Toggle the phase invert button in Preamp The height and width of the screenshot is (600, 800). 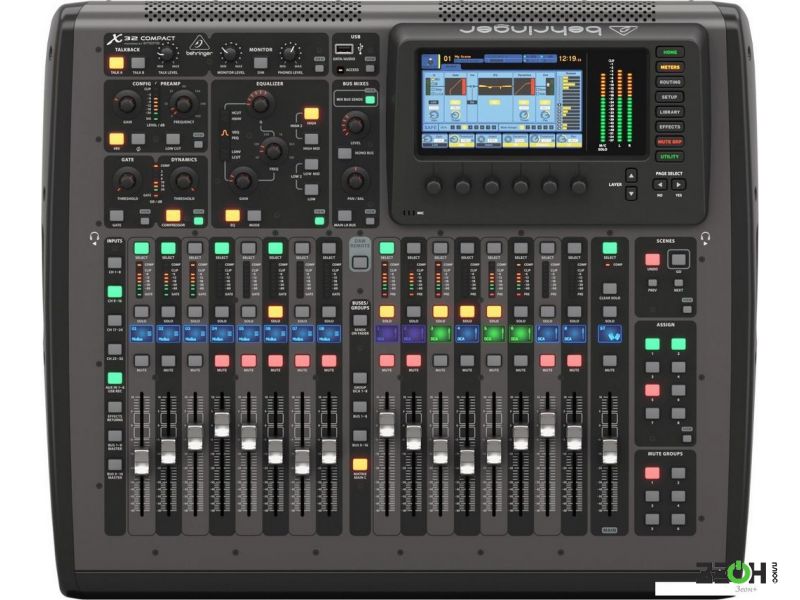pos(138,139)
